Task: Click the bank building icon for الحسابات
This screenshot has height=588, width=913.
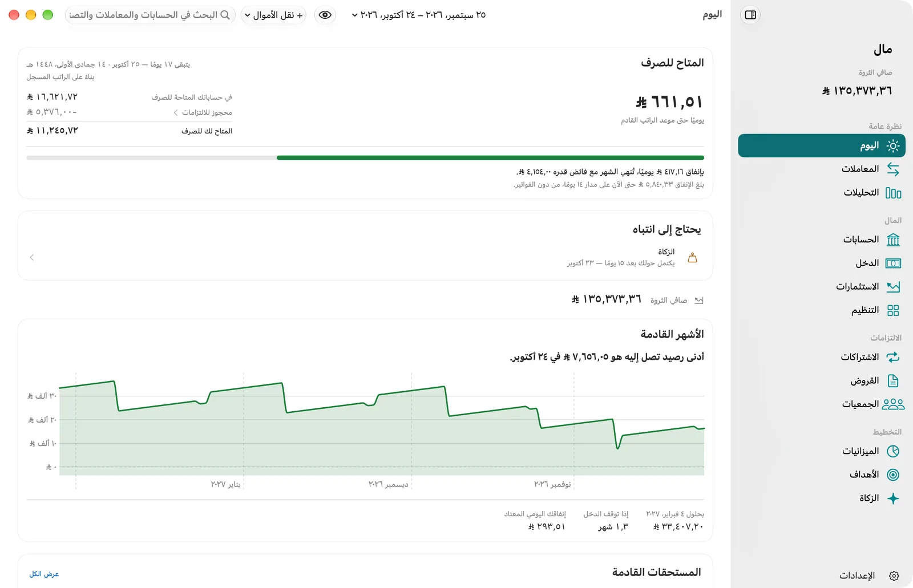Action: [893, 240]
